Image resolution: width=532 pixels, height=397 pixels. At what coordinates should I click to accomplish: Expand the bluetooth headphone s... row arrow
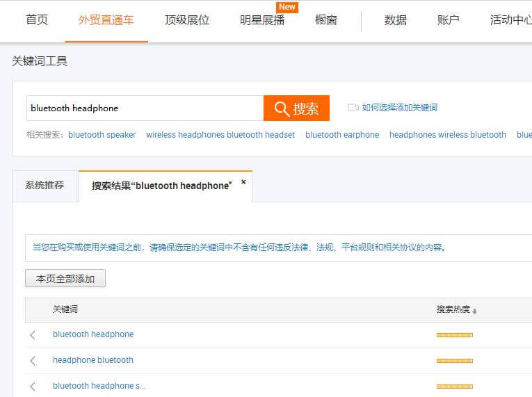pos(33,387)
